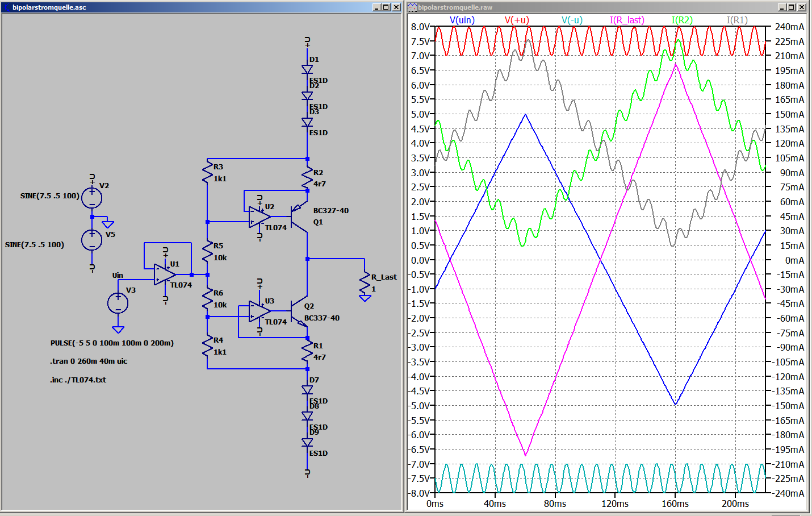This screenshot has height=516, width=812.
Task: Select diode D7 symbol in schematic
Action: pos(307,390)
